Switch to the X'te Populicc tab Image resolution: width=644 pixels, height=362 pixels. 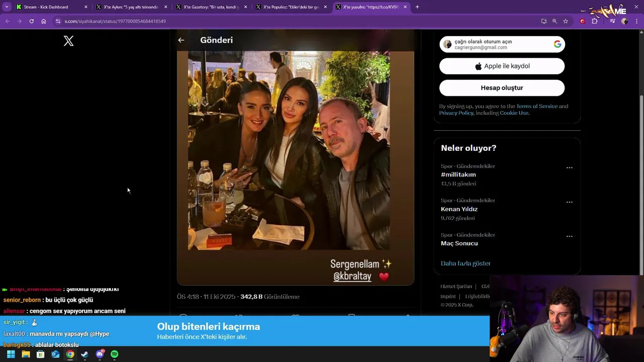pos(291,7)
